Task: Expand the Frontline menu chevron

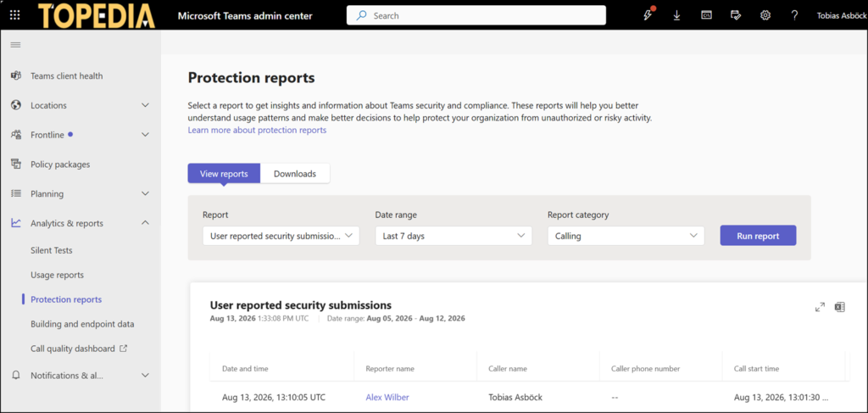Action: (x=145, y=135)
